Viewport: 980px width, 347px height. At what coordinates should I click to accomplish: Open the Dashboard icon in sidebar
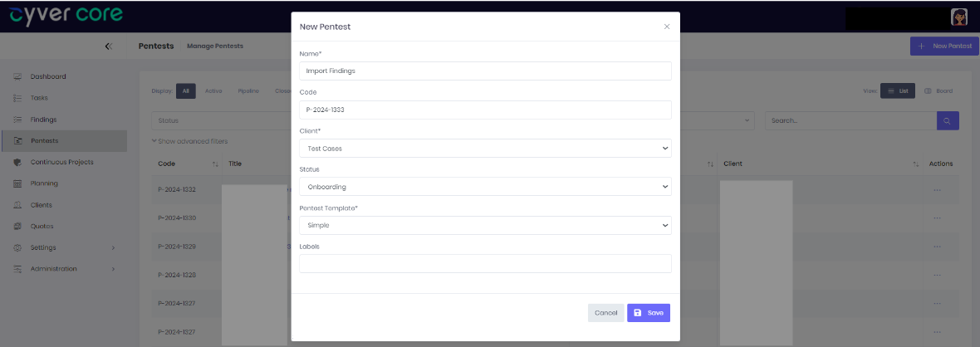click(x=17, y=77)
